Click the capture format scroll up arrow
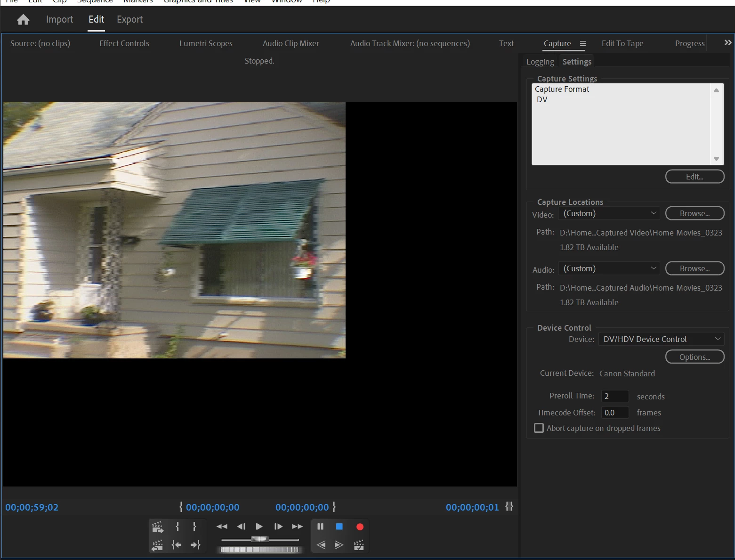Viewport: 735px width, 560px height. [716, 90]
